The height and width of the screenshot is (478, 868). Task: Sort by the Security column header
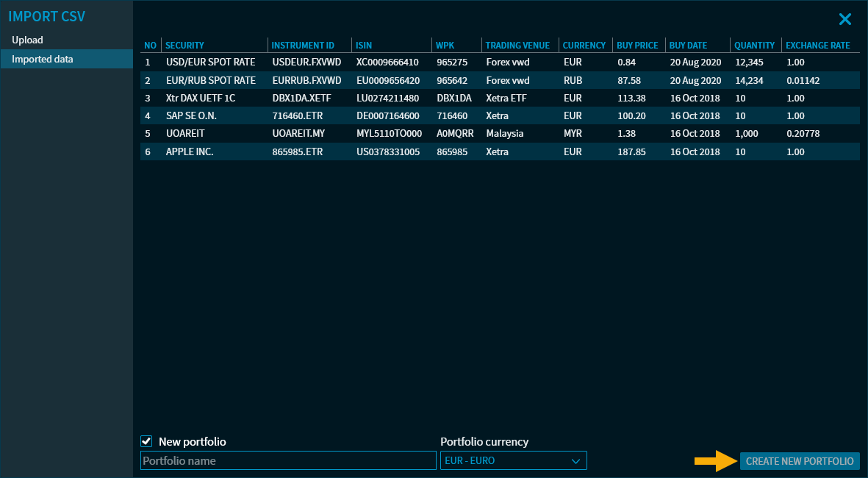pyautogui.click(x=184, y=46)
